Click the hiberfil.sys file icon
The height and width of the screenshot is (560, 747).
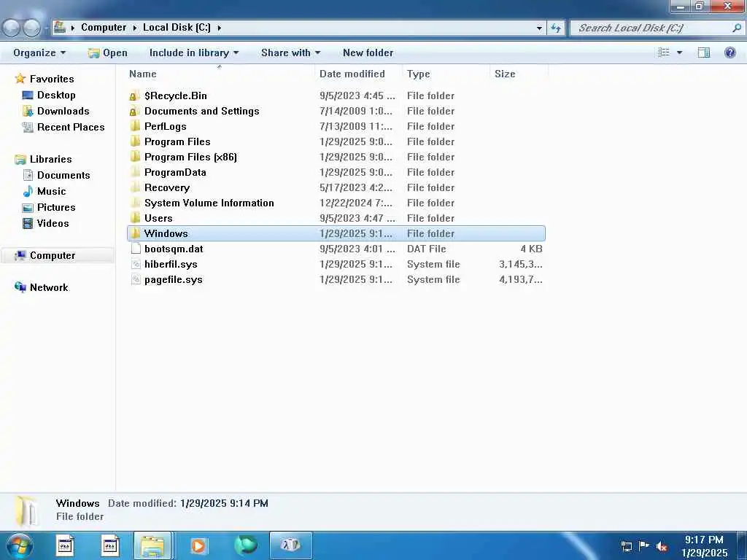coord(136,264)
